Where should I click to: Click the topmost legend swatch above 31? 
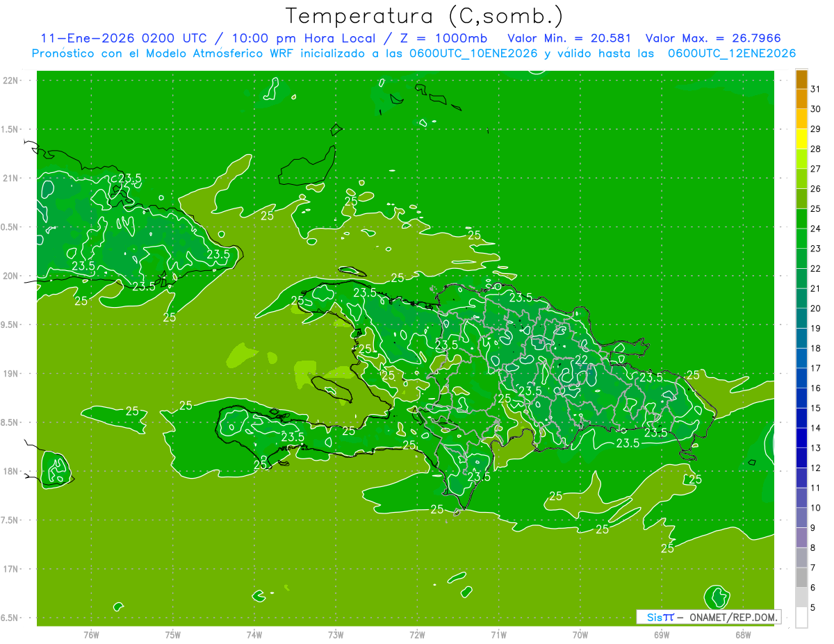[x=801, y=79]
